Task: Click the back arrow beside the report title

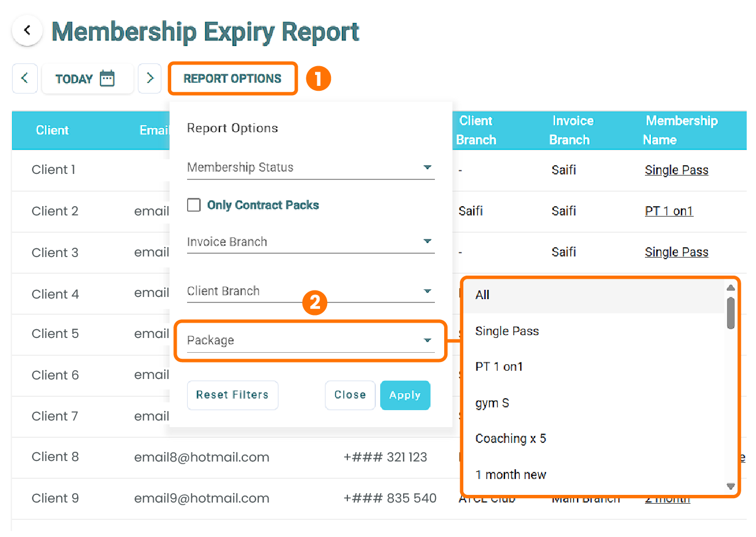Action: pos(27,30)
